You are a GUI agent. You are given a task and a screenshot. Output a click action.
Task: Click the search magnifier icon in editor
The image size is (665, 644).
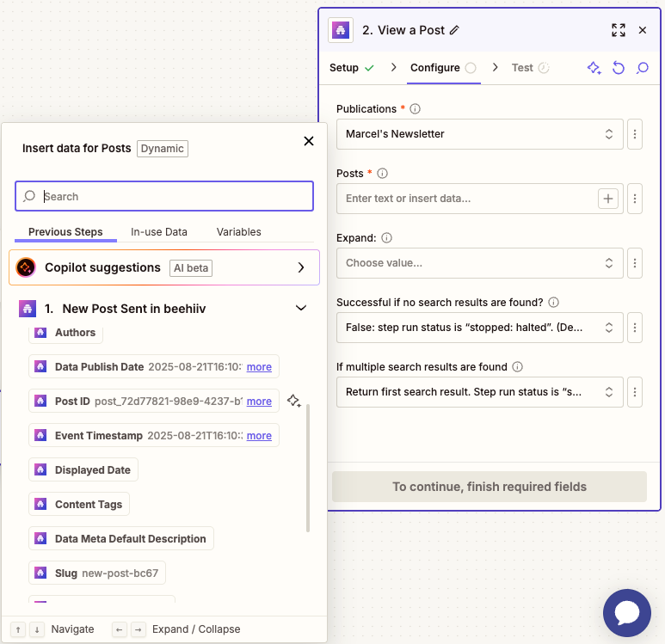click(642, 68)
